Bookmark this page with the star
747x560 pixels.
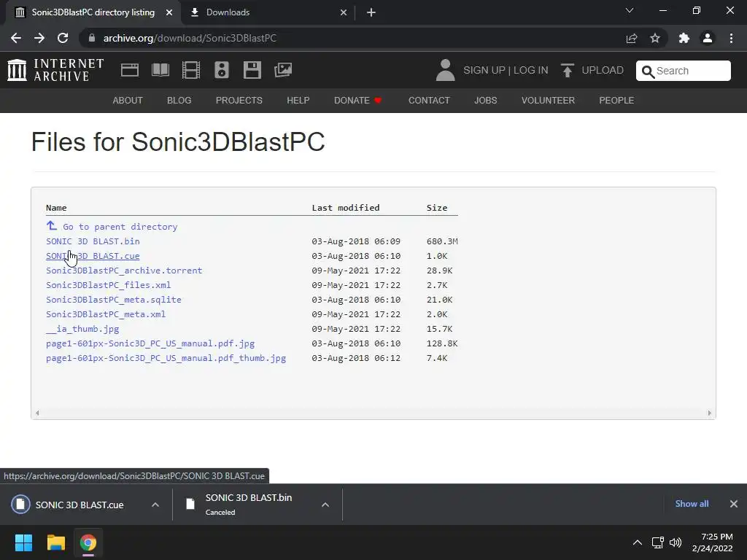(x=655, y=38)
